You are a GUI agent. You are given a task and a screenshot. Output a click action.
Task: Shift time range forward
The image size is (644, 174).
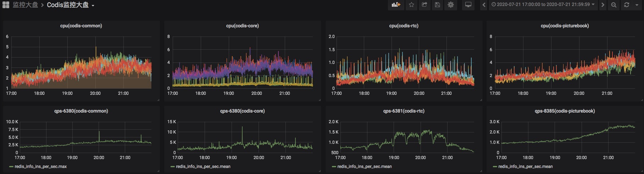point(602,5)
